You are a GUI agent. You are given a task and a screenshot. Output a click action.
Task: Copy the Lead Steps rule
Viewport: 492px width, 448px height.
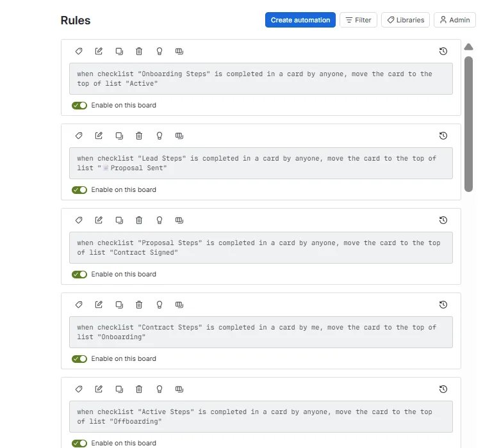(119, 136)
